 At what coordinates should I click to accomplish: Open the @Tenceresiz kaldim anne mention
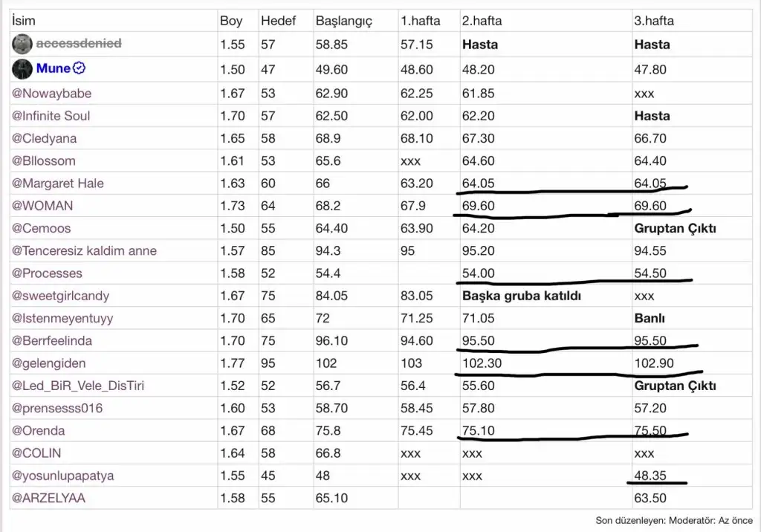[x=84, y=250]
